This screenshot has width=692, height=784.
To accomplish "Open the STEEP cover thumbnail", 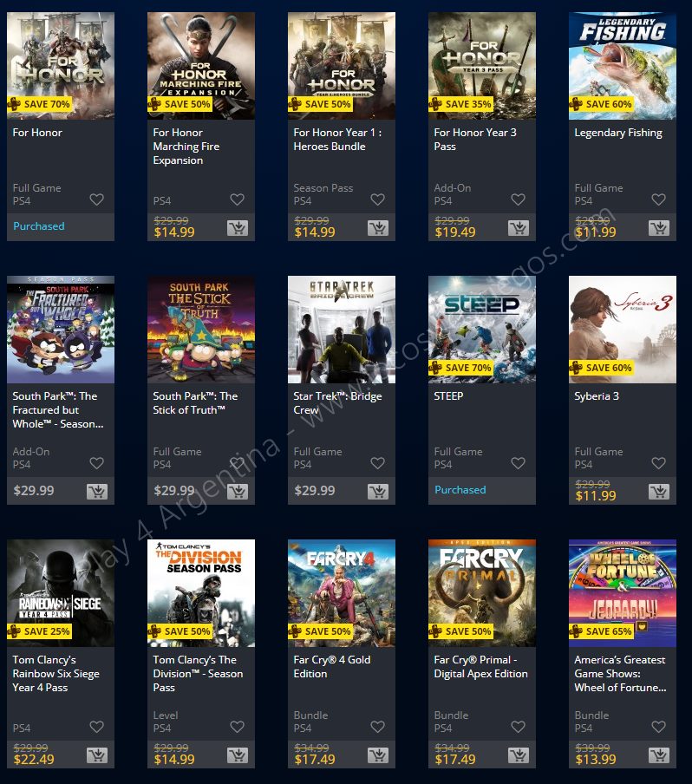I will [x=482, y=330].
